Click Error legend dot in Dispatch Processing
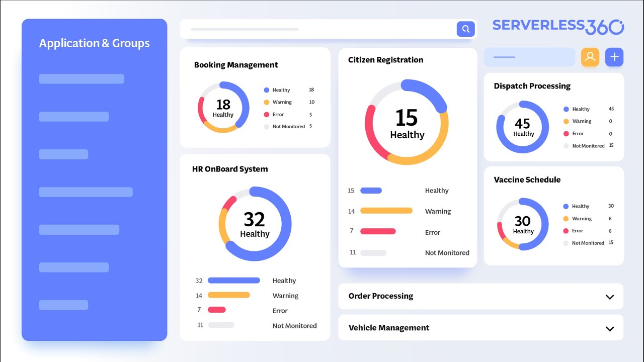 [566, 134]
